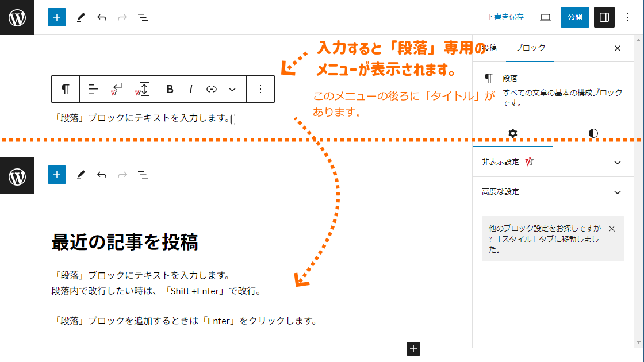
Task: Click the preview device icon
Action: pyautogui.click(x=546, y=17)
